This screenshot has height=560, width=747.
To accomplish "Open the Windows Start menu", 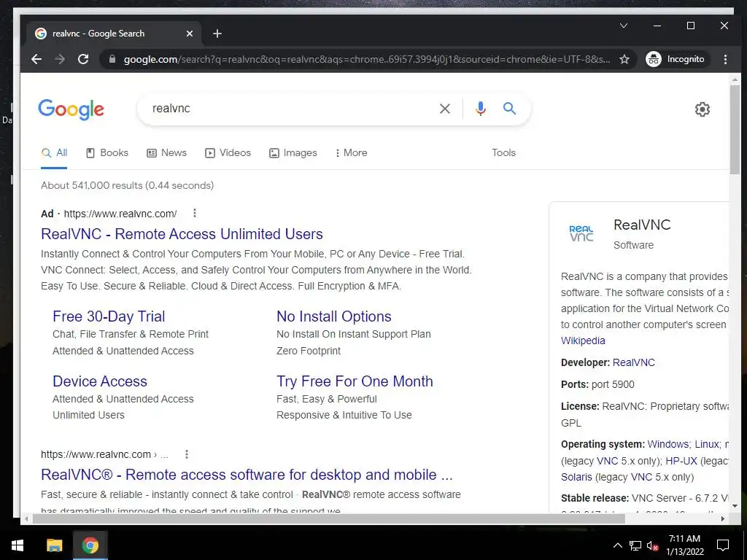I will (x=18, y=545).
